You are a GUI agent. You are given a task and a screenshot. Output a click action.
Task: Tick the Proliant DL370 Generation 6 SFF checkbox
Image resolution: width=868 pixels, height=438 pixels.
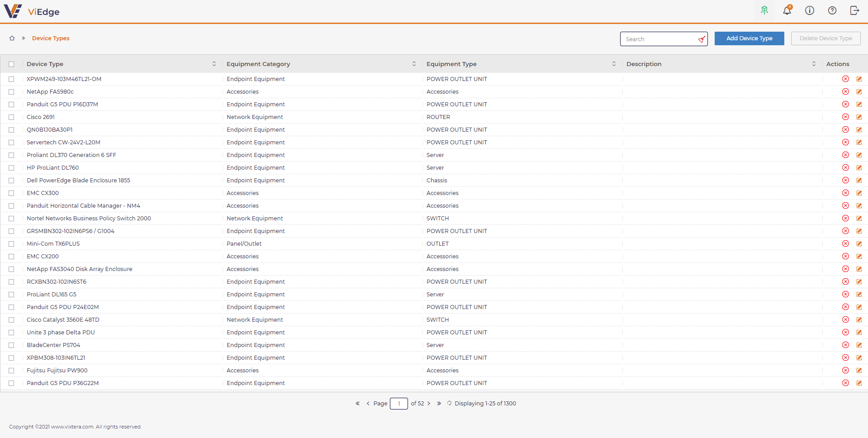coord(11,155)
